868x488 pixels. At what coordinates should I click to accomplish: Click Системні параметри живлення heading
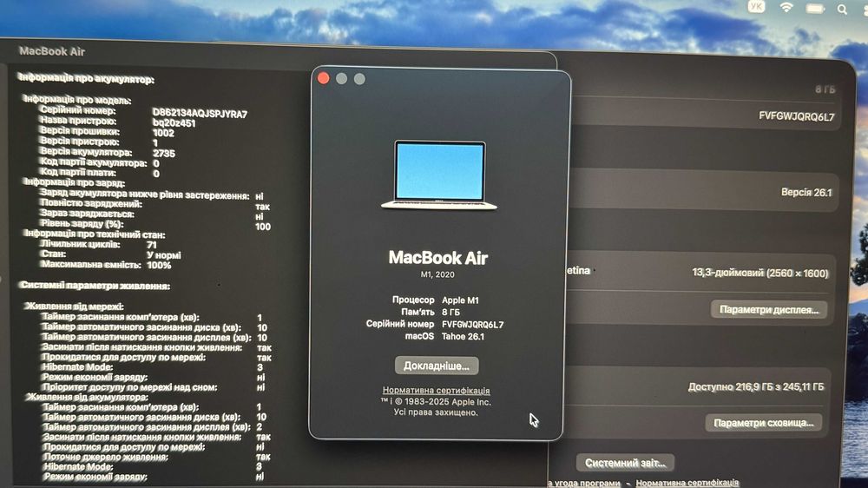click(95, 286)
